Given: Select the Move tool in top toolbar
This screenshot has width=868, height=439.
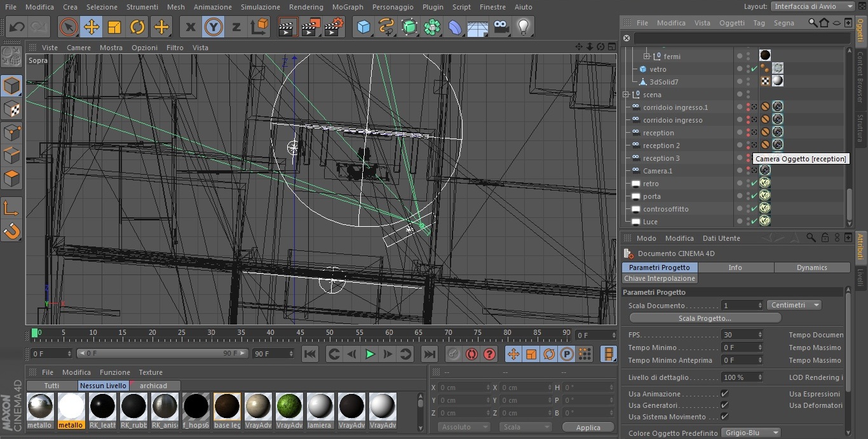Looking at the screenshot, I should coord(92,27).
